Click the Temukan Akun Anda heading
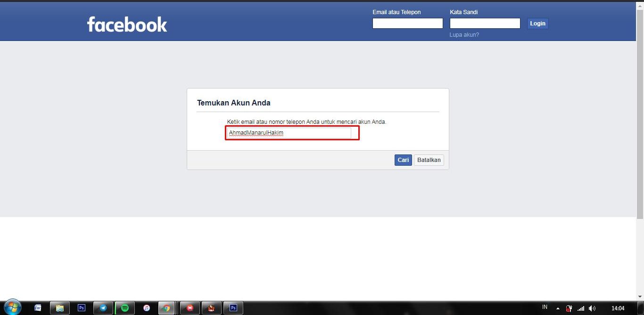The image size is (644, 315). tap(234, 103)
